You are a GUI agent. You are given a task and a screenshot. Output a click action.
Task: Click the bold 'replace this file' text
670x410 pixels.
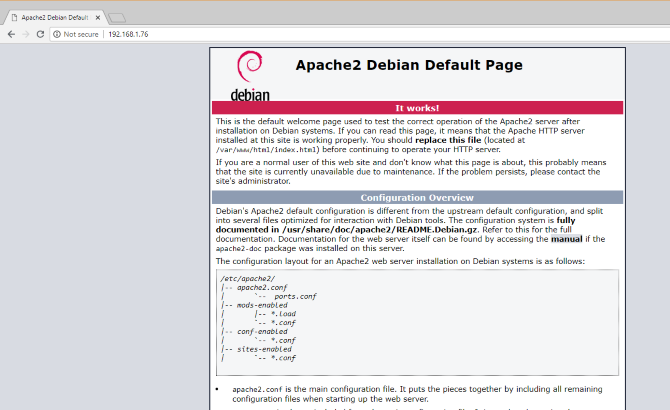[x=448, y=140]
